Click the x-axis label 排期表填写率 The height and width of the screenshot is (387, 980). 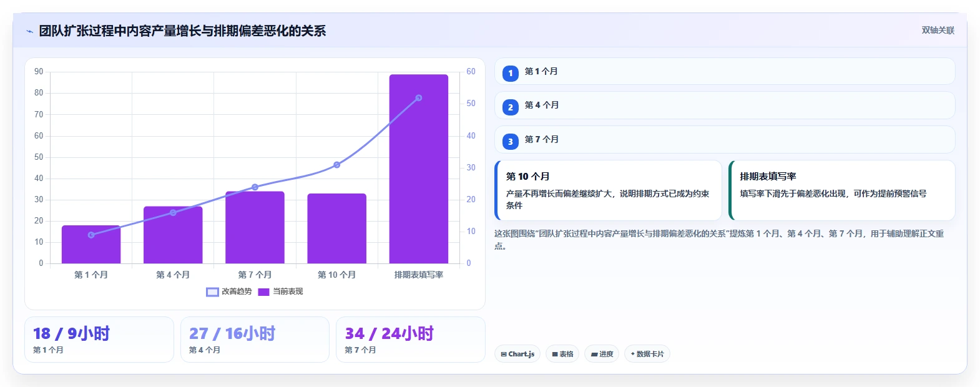point(419,275)
